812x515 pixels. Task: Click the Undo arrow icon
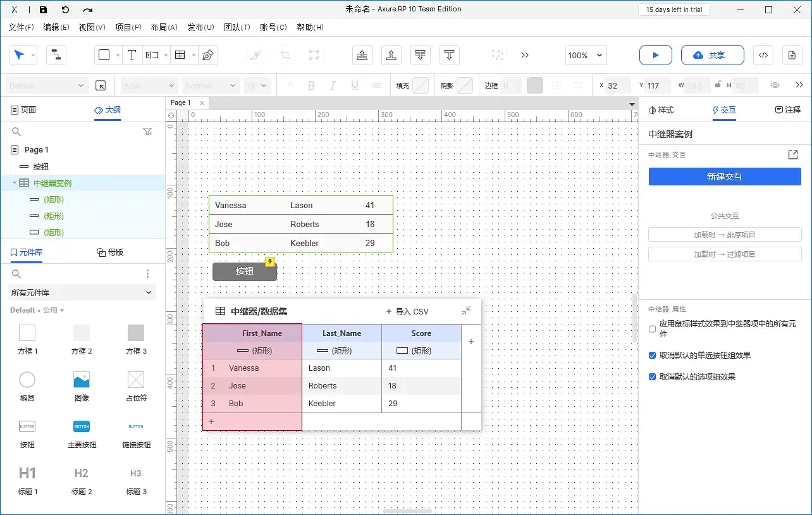[65, 9]
